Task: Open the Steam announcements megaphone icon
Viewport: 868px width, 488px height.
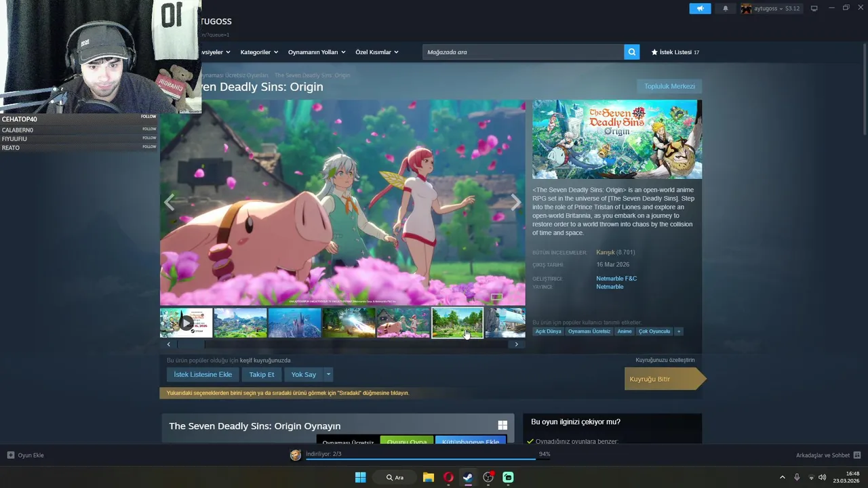Action: point(700,8)
